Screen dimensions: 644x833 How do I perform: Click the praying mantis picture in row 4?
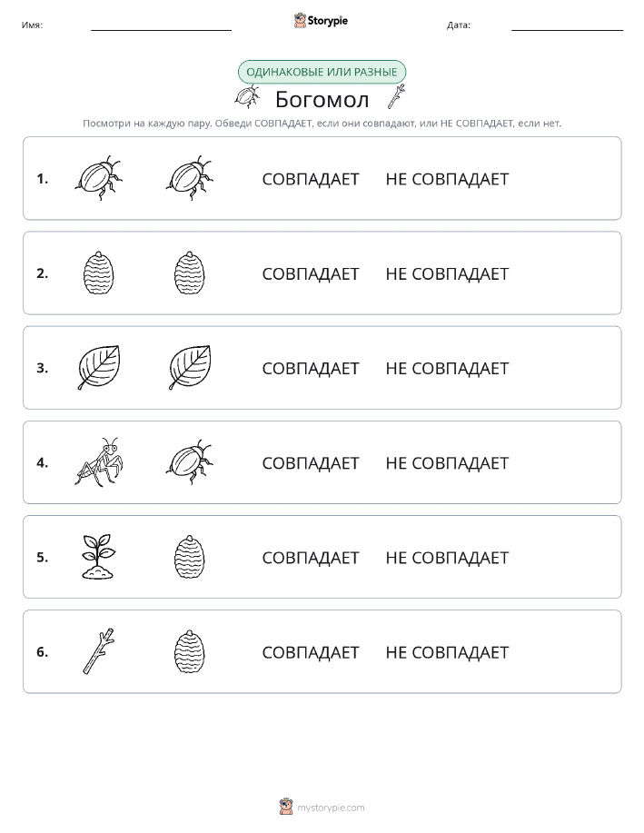pyautogui.click(x=99, y=462)
